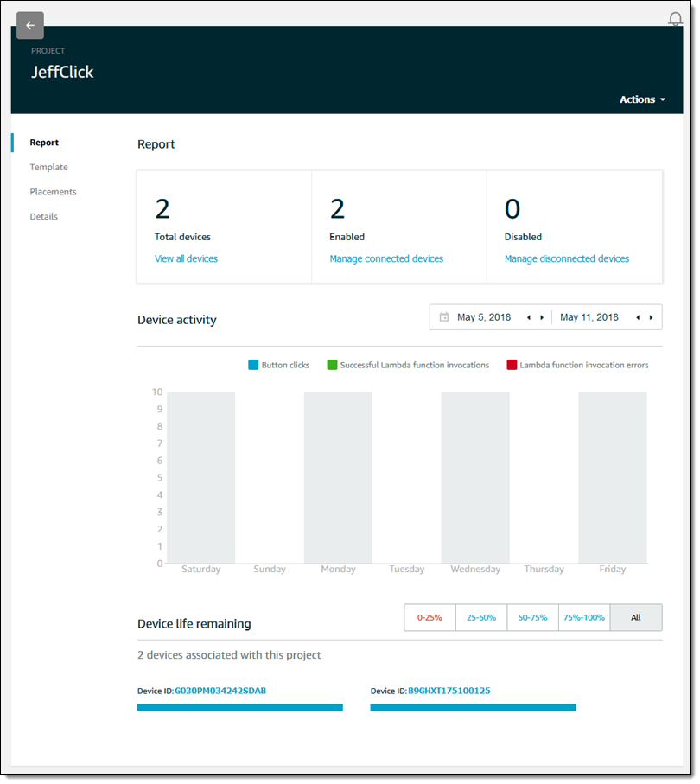Go to Placements in sidebar
Image resolution: width=700 pixels, height=784 pixels.
(x=53, y=192)
